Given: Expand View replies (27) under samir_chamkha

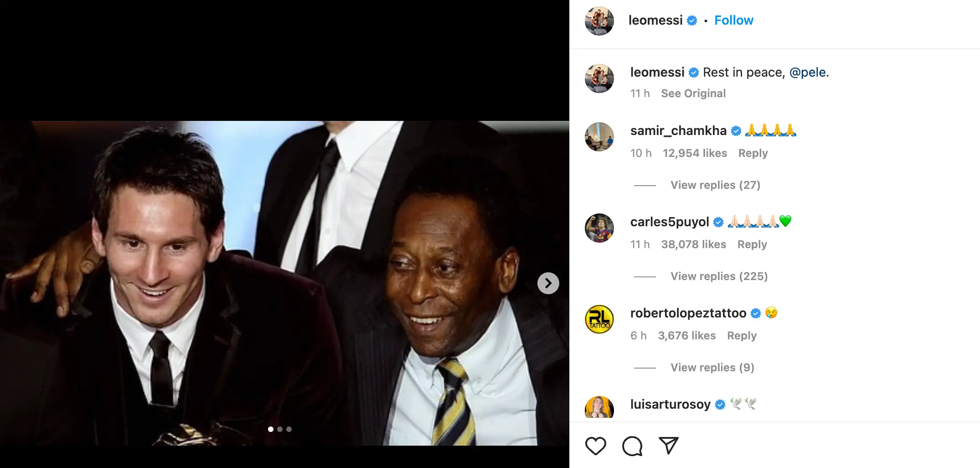Looking at the screenshot, I should (715, 185).
